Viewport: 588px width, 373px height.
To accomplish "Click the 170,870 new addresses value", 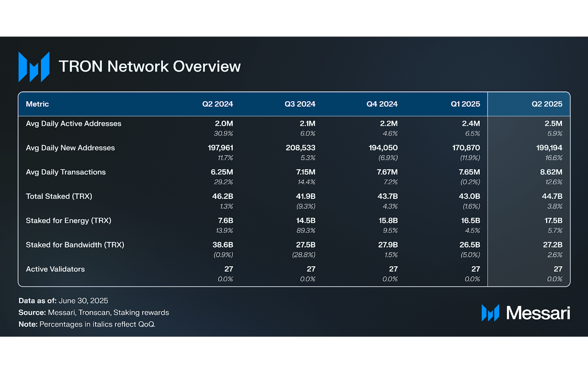I will click(x=466, y=148).
